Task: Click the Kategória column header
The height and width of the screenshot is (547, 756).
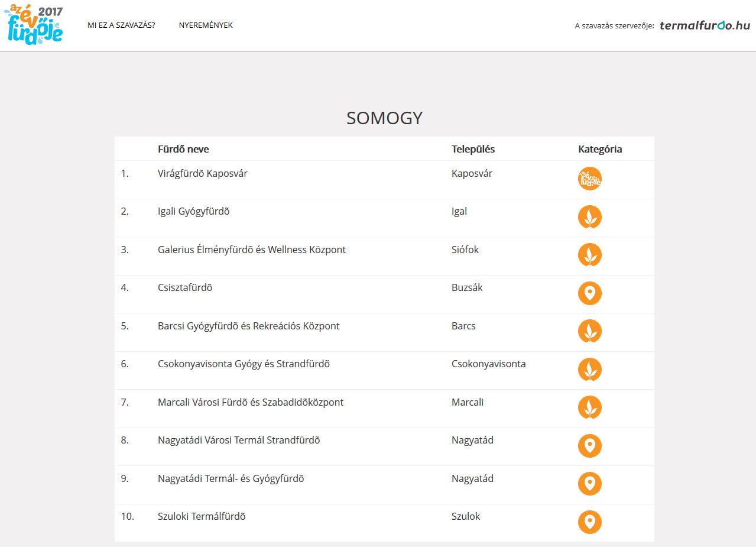Action: (600, 149)
